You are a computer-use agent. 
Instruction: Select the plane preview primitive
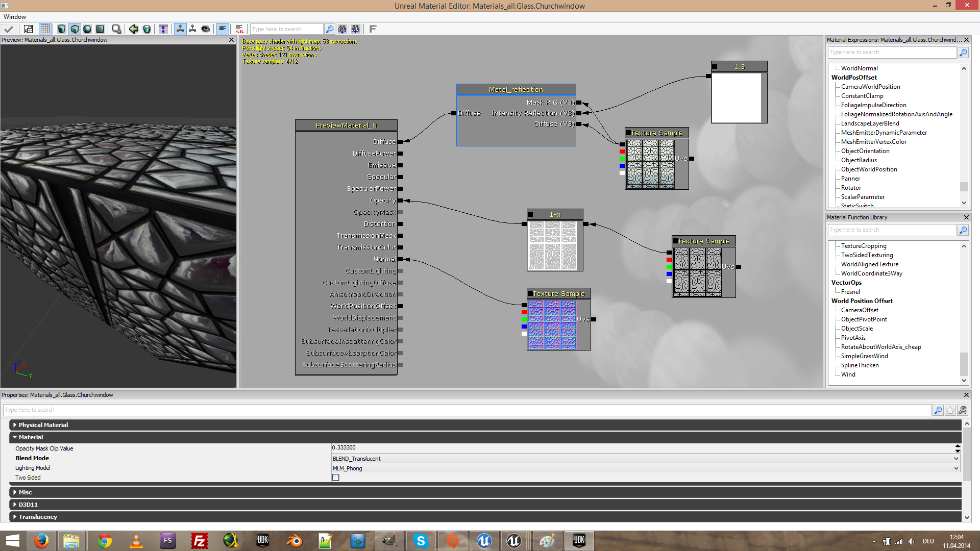[100, 29]
